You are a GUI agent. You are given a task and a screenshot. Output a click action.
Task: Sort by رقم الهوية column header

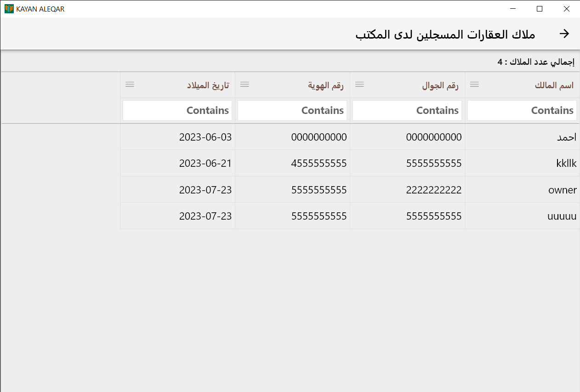click(325, 85)
